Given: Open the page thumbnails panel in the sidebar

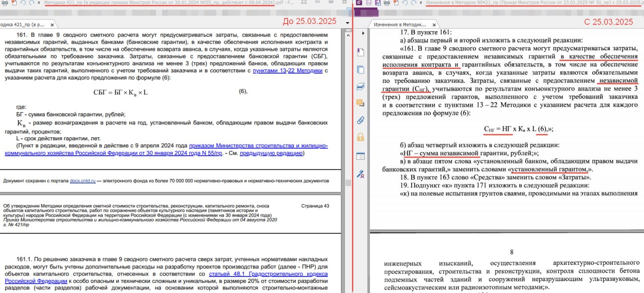Looking at the screenshot, I should 360,69.
